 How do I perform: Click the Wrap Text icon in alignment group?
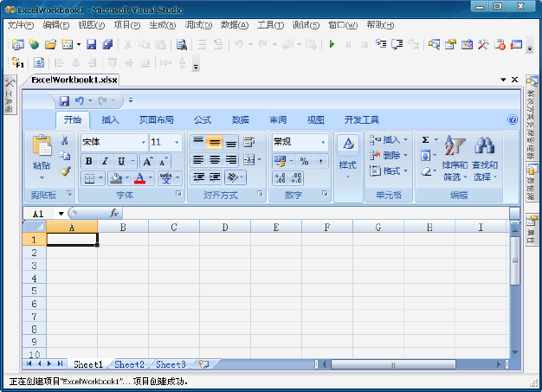point(248,142)
